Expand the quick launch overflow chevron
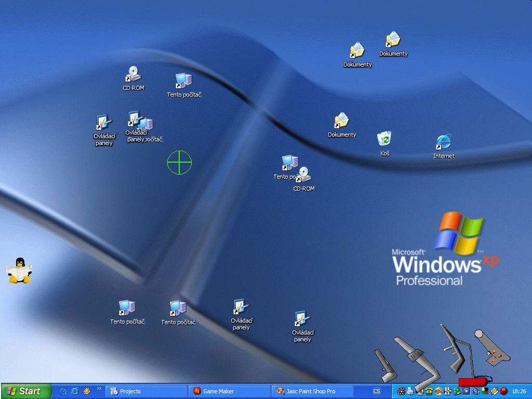532x399 pixels. click(x=99, y=389)
